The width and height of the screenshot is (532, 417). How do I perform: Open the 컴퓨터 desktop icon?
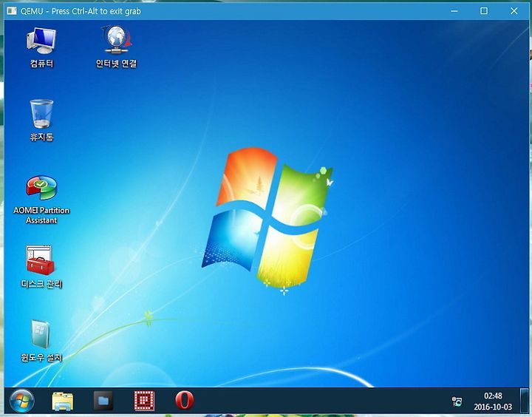coord(41,47)
